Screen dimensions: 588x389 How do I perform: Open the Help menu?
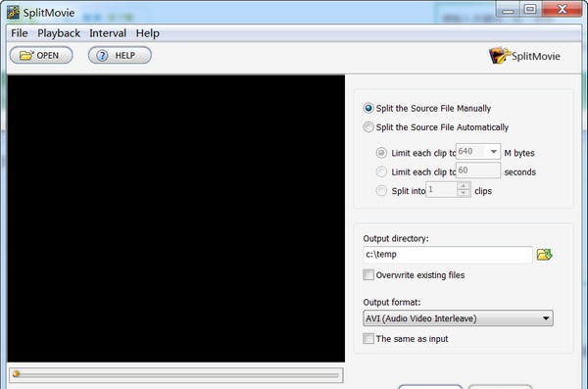(x=147, y=33)
